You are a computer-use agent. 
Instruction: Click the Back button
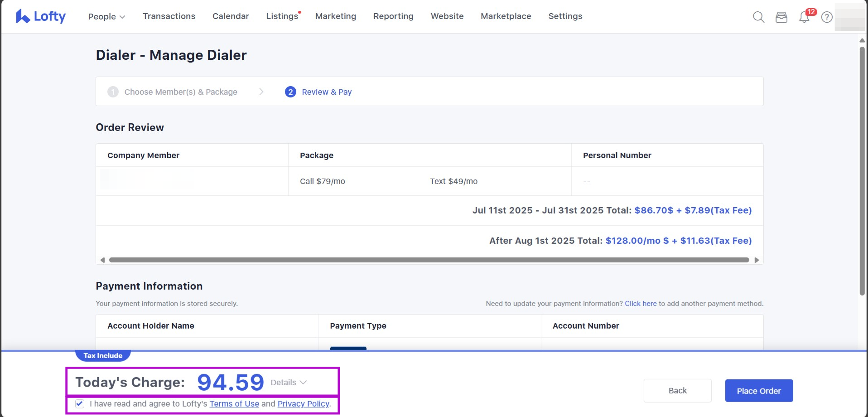pyautogui.click(x=677, y=391)
